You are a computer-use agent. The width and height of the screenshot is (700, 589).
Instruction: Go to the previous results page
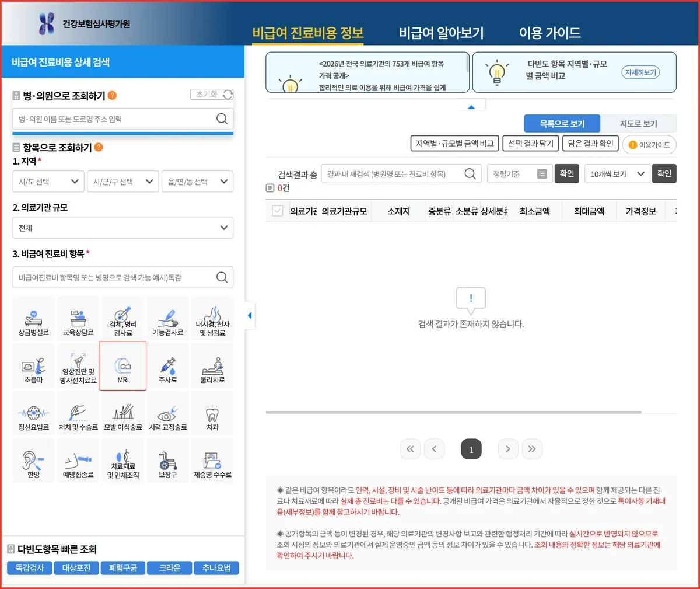pos(434,449)
